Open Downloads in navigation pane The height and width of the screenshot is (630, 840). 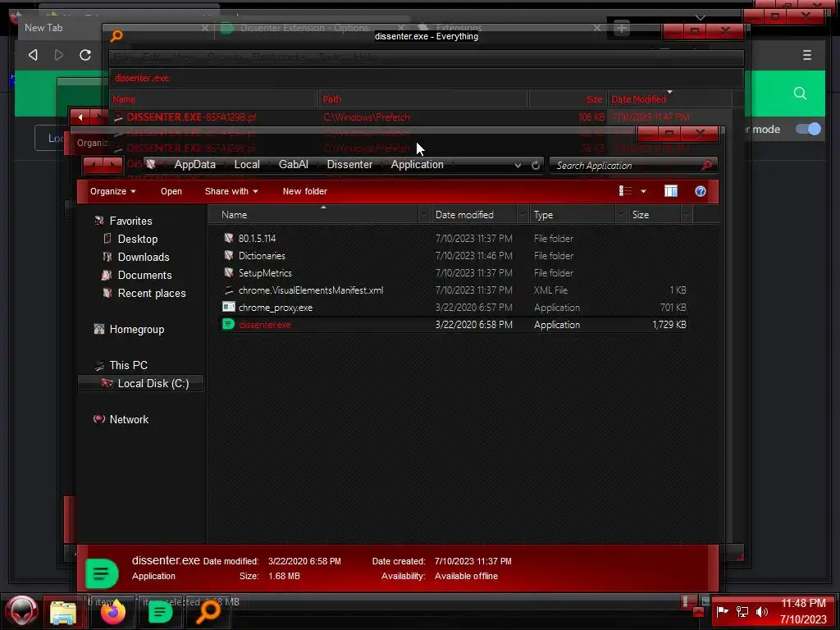click(x=144, y=257)
